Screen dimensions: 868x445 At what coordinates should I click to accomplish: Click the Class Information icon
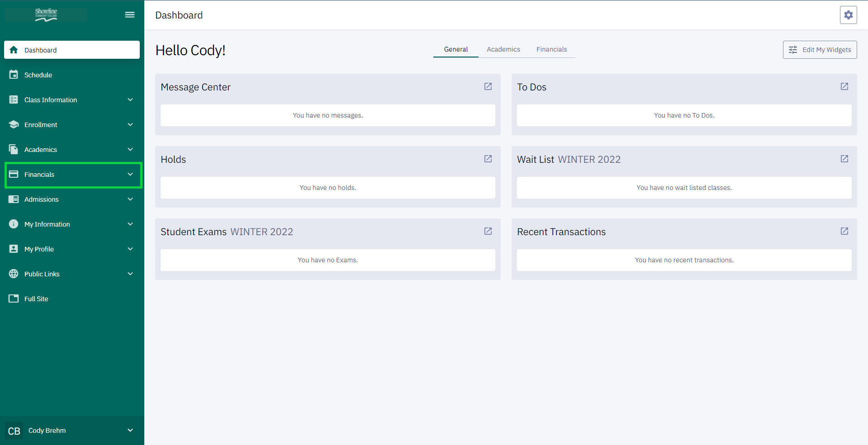point(14,99)
